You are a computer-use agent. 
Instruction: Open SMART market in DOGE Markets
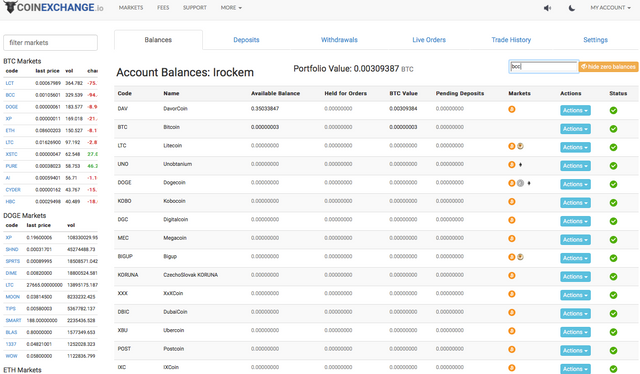[13, 321]
